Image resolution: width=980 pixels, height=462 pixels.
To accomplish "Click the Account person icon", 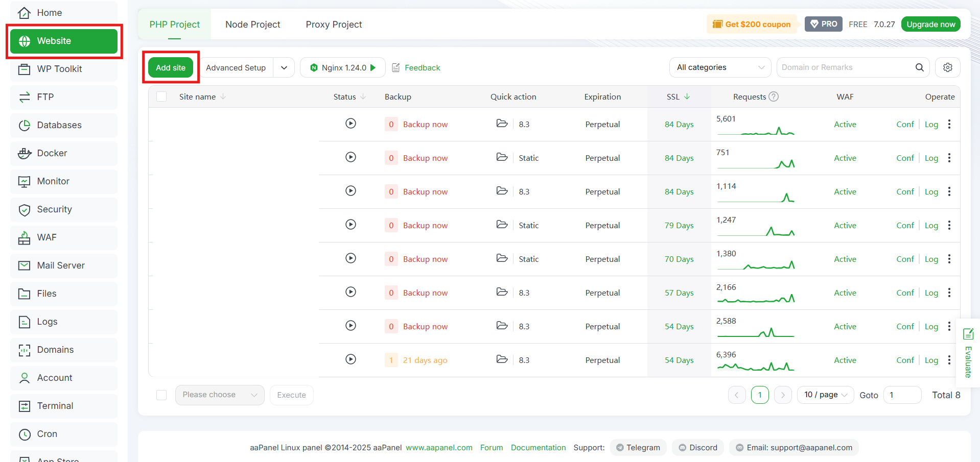I will (24, 378).
